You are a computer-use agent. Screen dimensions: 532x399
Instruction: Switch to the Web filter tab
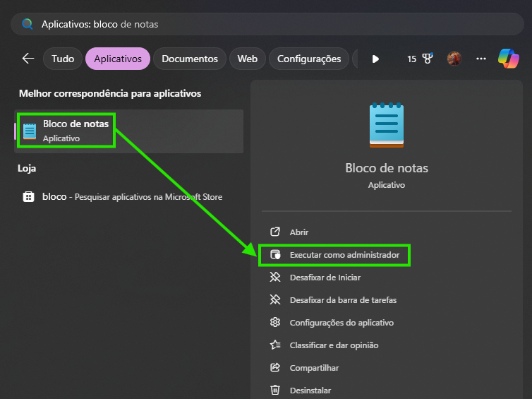(248, 59)
